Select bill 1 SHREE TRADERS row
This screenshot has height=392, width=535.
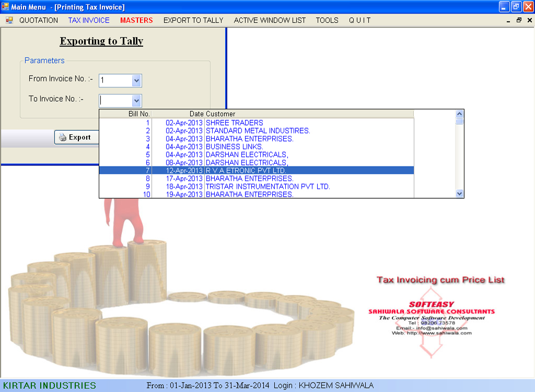click(x=256, y=123)
